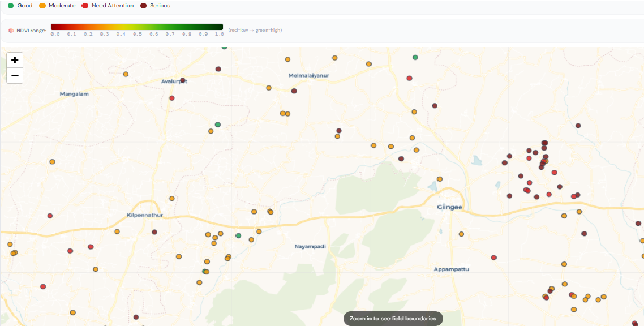Select the green marker nearest Nayampadi

(239, 235)
